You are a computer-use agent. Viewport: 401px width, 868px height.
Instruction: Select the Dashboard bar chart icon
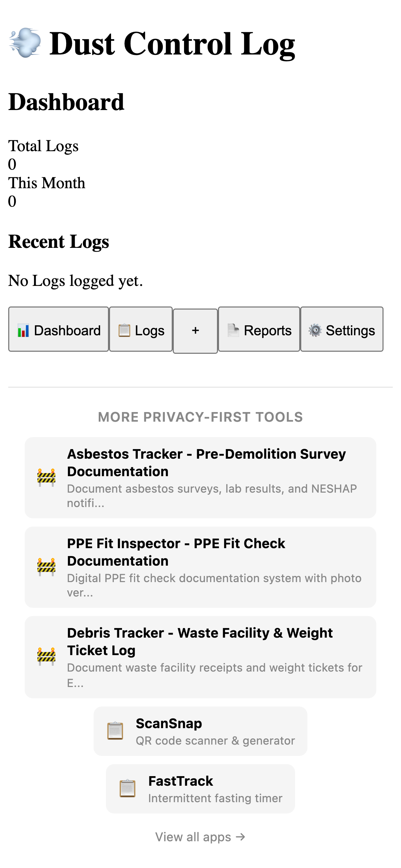pos(24,330)
